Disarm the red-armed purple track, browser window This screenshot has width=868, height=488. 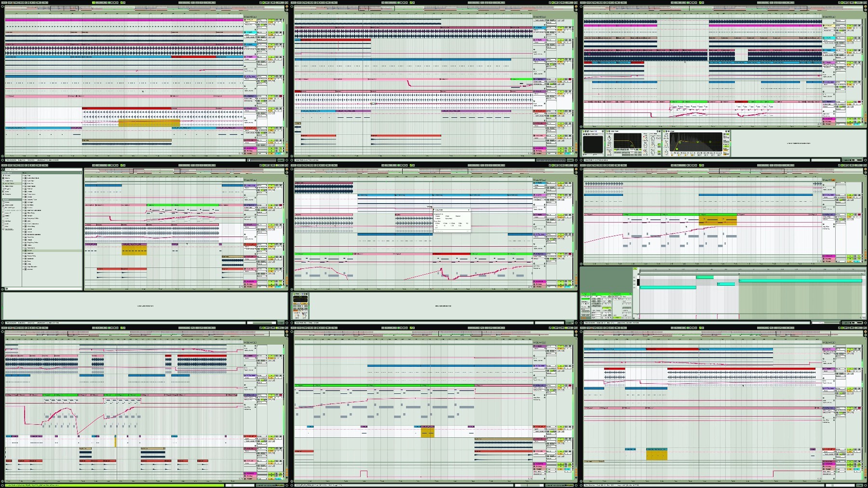(281, 205)
